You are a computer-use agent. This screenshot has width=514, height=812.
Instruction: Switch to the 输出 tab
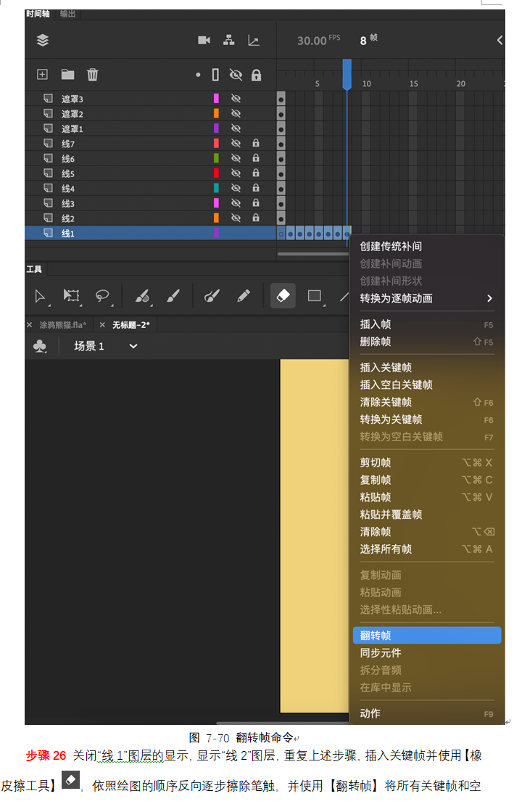[68, 14]
